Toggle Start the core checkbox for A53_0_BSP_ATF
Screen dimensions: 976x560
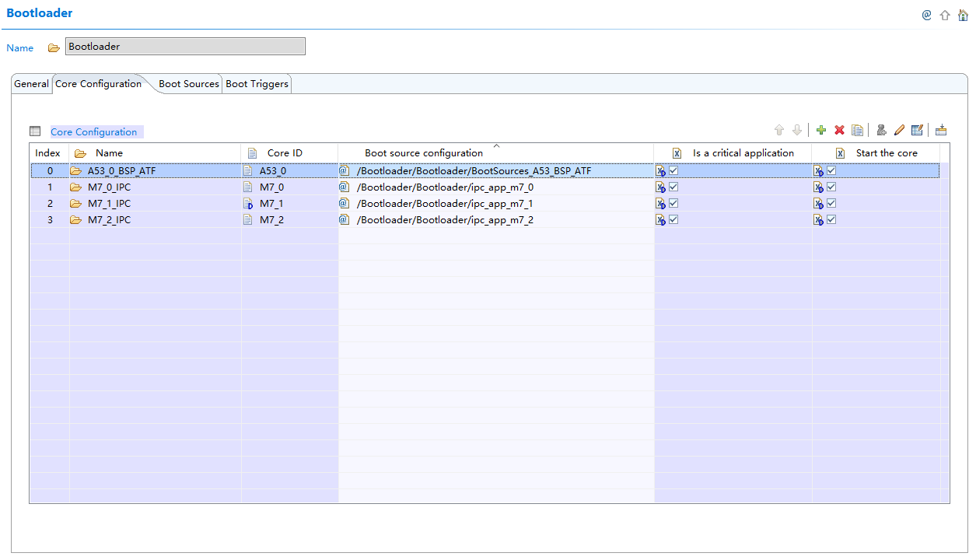point(831,170)
